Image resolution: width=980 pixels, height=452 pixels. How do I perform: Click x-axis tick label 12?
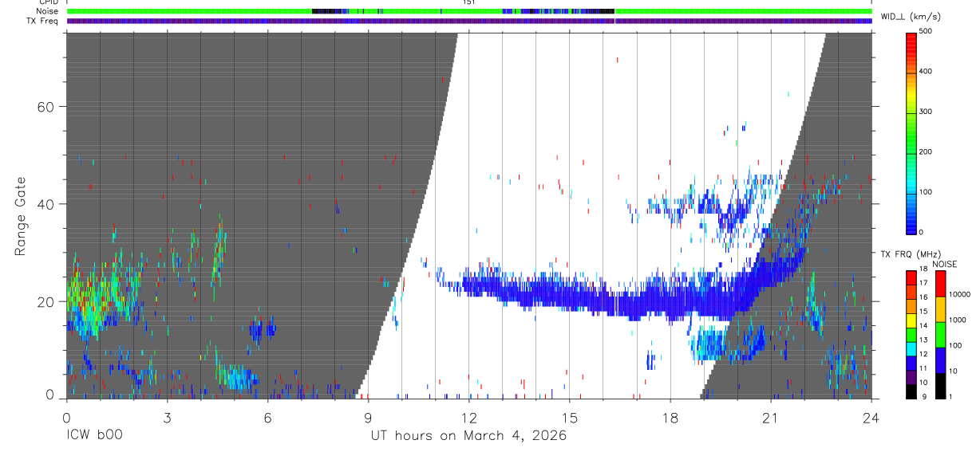coord(468,417)
